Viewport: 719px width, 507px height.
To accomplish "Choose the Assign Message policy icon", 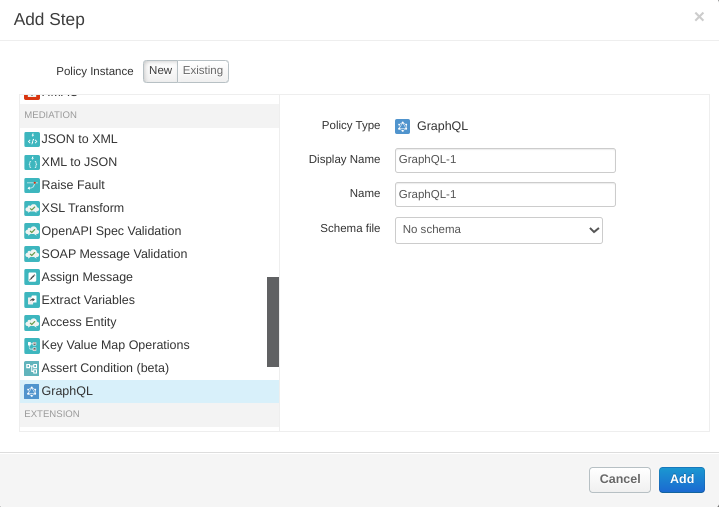I will click(x=31, y=277).
